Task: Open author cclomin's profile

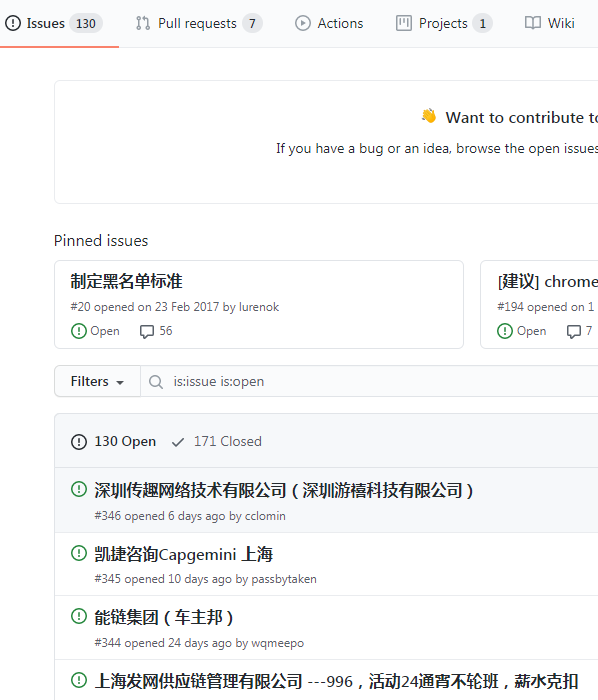Action: (x=265, y=516)
